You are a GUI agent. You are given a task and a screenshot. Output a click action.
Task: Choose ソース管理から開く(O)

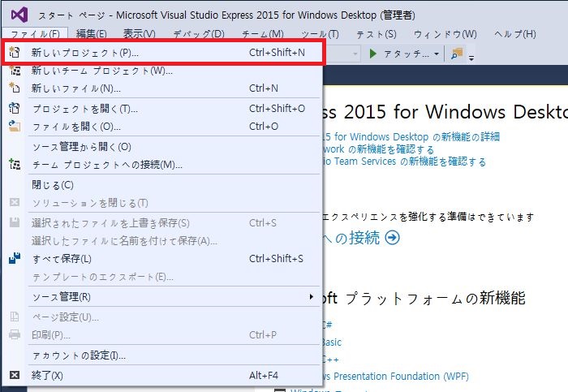pyautogui.click(x=162, y=147)
